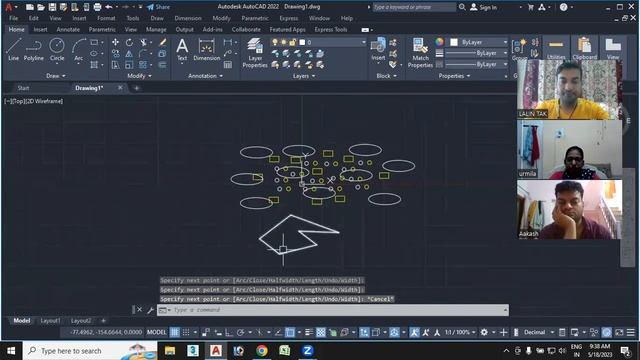
Task: Toggle Clean Screen icon in status bar
Action: pos(619,332)
